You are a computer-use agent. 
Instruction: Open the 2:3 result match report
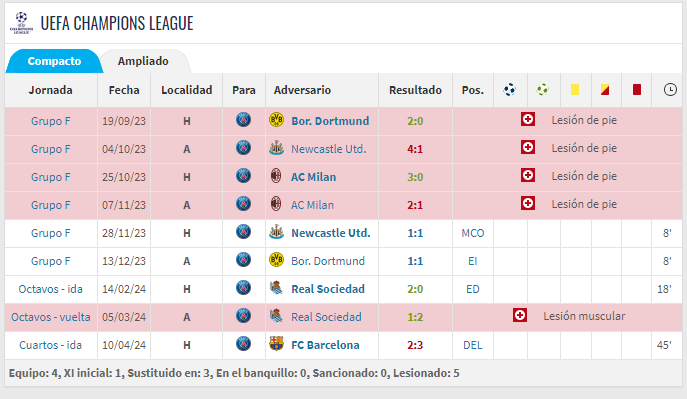(415, 345)
